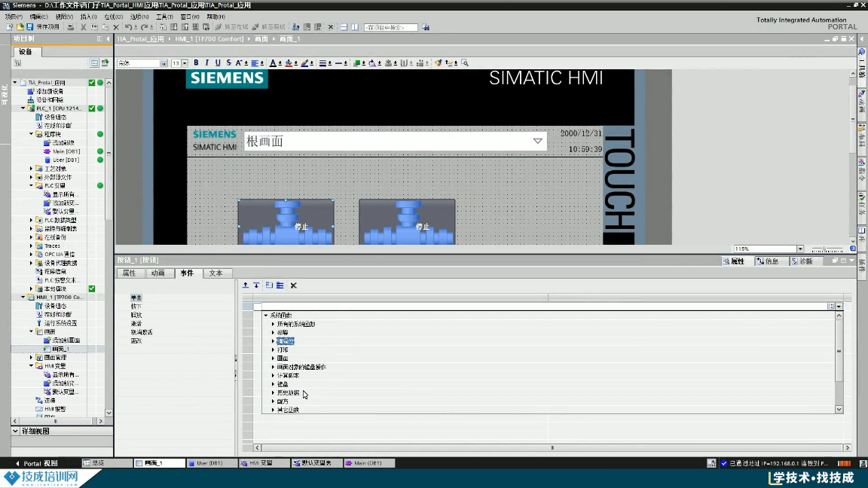The image size is (868, 488).
Task: Open the zoom level dropdown showing 115%
Action: click(x=800, y=249)
